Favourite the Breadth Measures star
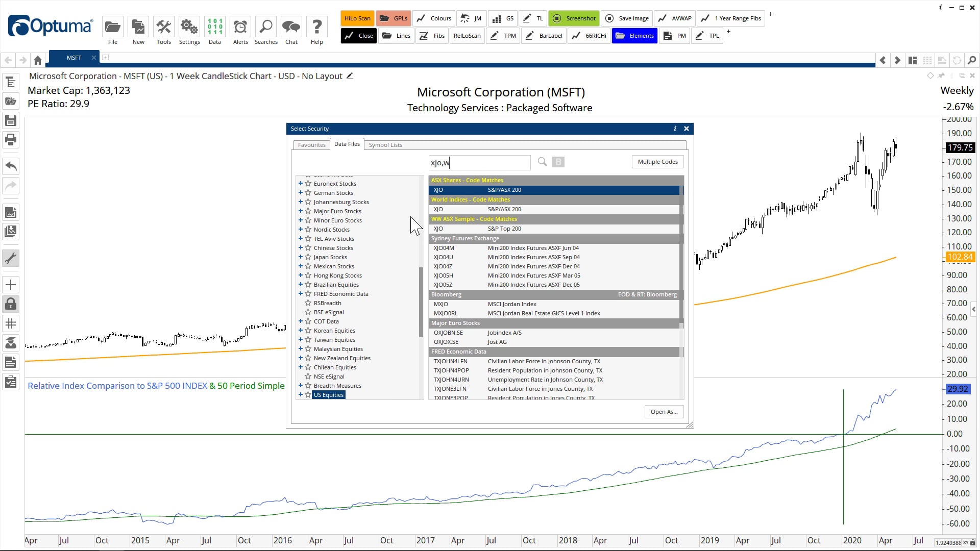The image size is (980, 551). click(308, 386)
